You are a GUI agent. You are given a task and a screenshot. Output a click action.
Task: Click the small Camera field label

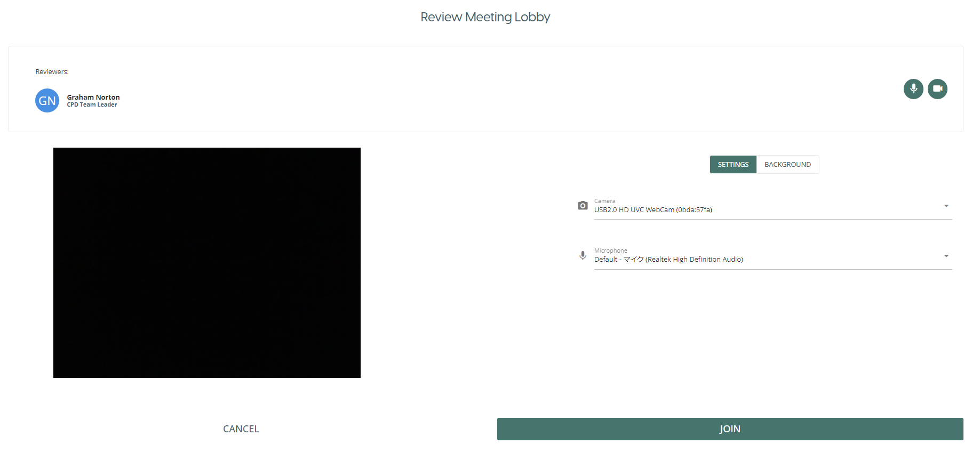[604, 201]
